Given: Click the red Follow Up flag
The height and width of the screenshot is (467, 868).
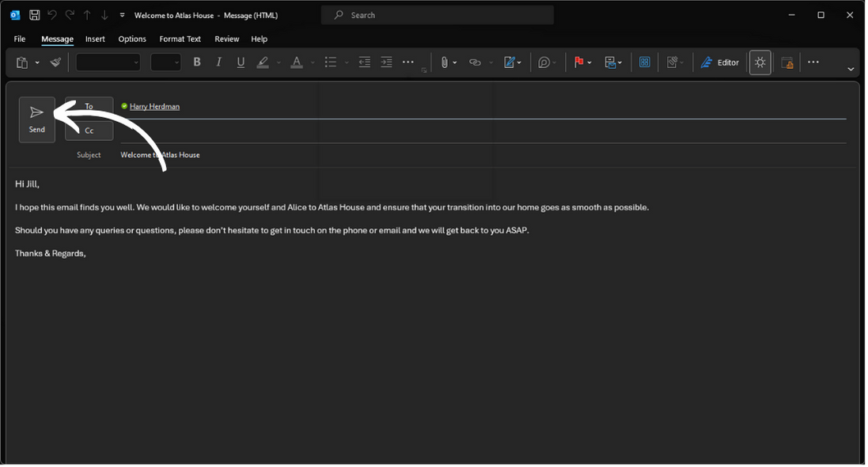Looking at the screenshot, I should tap(578, 63).
